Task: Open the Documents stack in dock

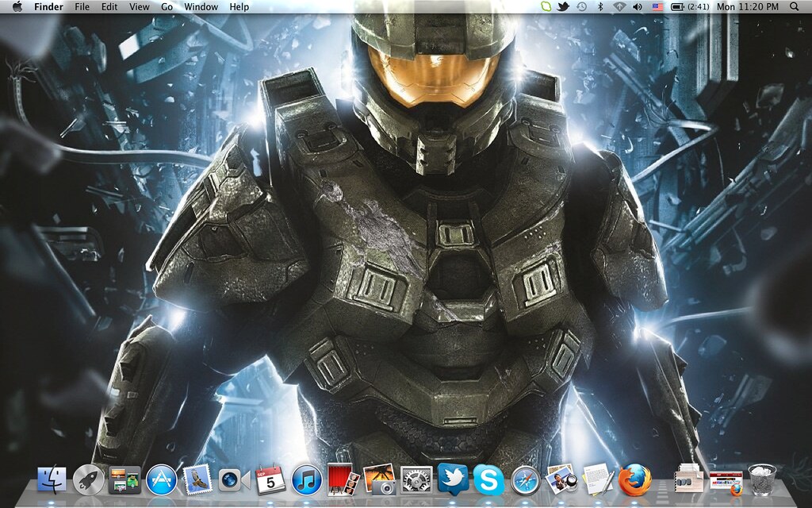Action: pos(689,478)
